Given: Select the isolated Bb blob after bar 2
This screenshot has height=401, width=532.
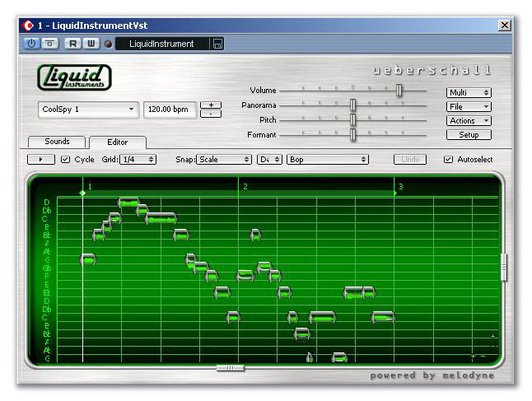Looking at the screenshot, I should click(255, 235).
